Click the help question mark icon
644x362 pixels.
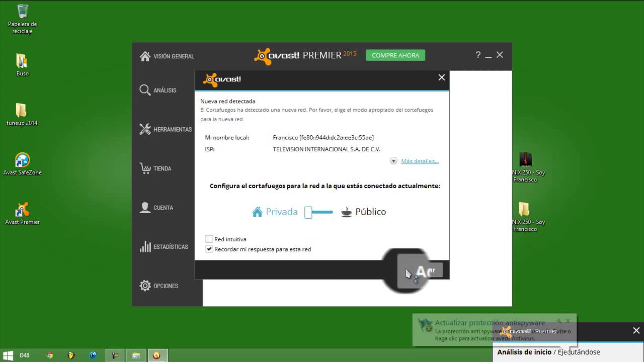click(478, 55)
